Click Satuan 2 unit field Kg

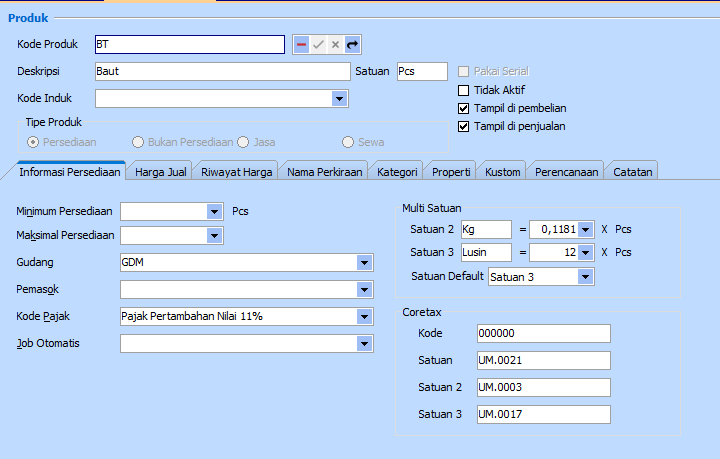point(486,229)
